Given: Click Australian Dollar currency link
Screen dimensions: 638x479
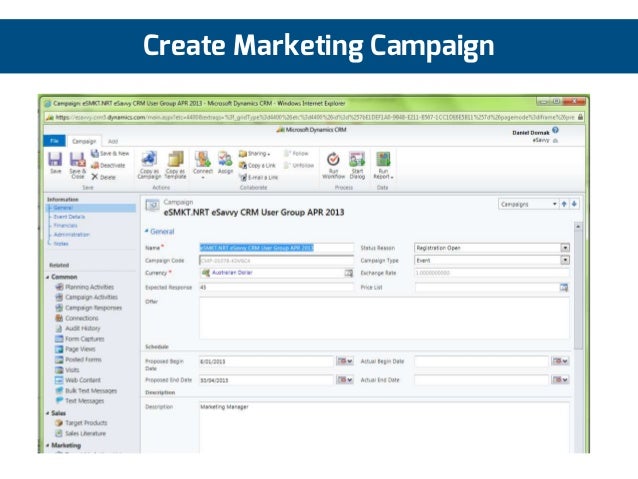Looking at the screenshot, I should 232,273.
